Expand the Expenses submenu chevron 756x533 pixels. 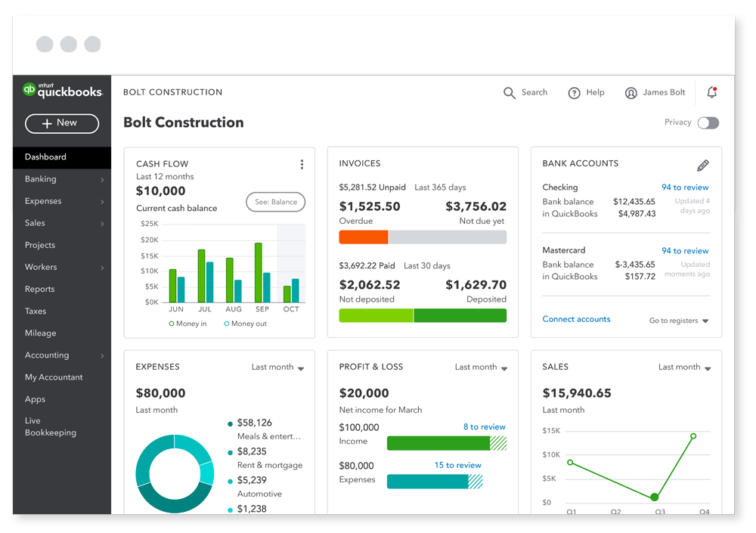pos(102,202)
